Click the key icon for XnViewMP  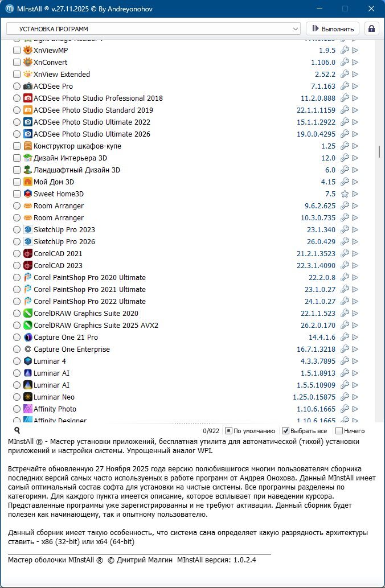345,51
